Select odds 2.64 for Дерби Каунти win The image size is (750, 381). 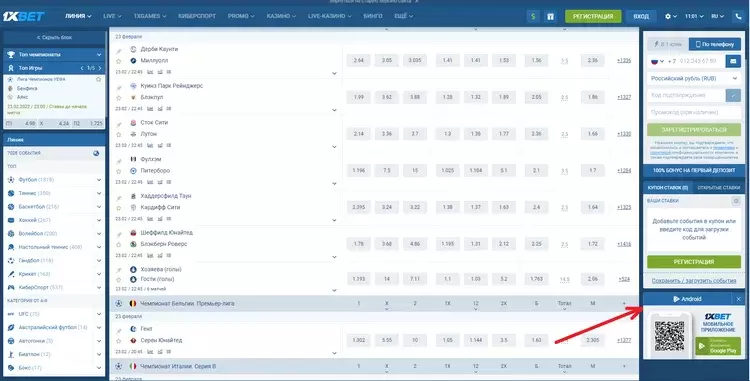click(x=358, y=61)
